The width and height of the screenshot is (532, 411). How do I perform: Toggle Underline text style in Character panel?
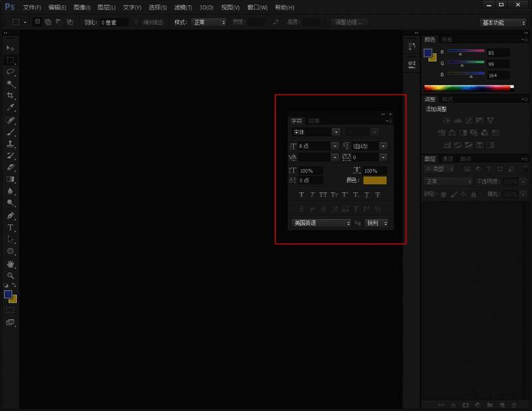pyautogui.click(x=366, y=195)
